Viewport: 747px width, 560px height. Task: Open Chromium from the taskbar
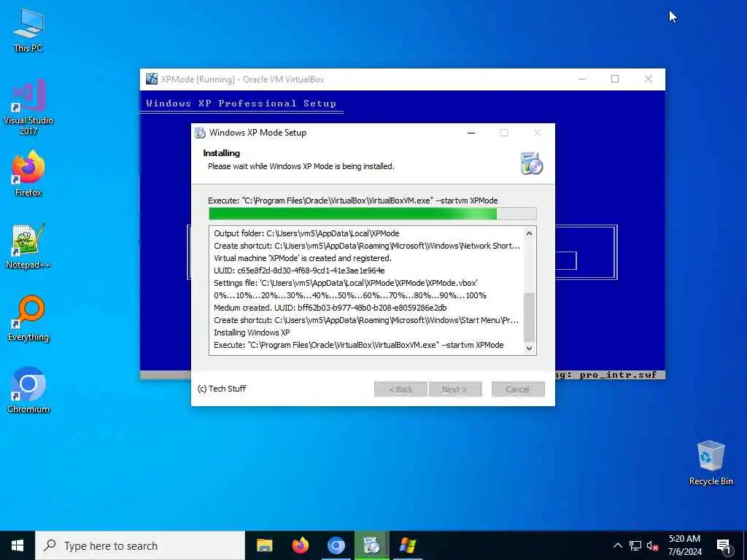tap(336, 545)
